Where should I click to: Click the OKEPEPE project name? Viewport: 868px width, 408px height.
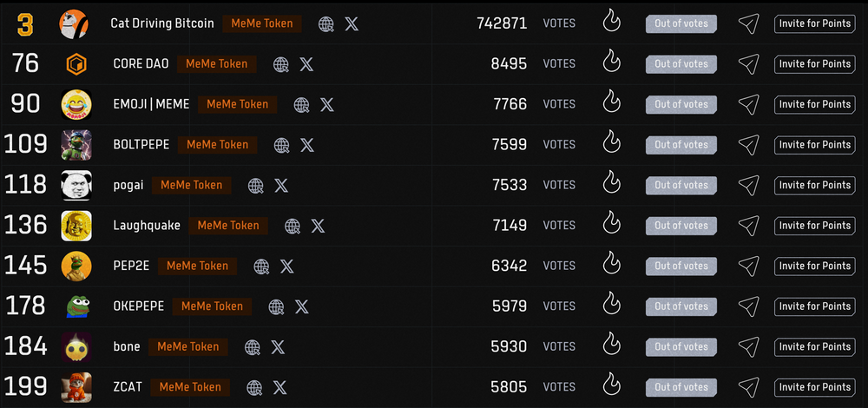pos(138,306)
